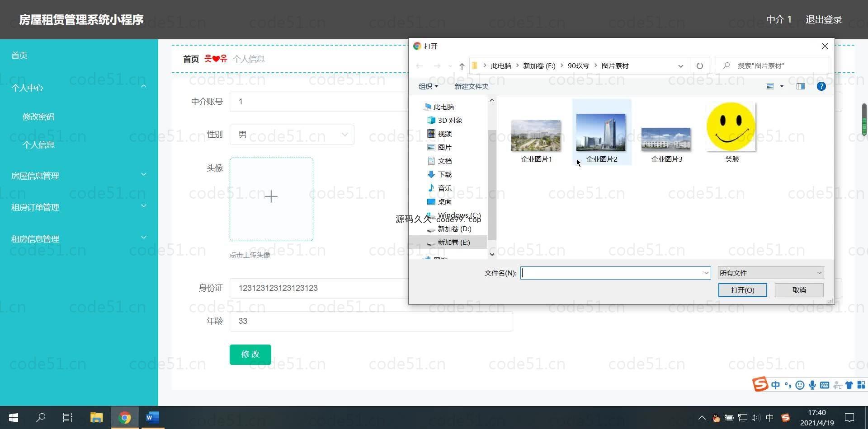Viewport: 868px width, 429px height.
Task: Open File Explorer from taskbar
Action: 96,418
